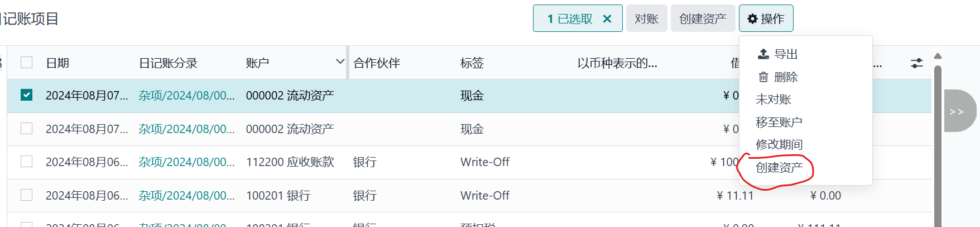Select 修改期间 menu entry
This screenshot has width=980, height=227.
click(x=779, y=144)
